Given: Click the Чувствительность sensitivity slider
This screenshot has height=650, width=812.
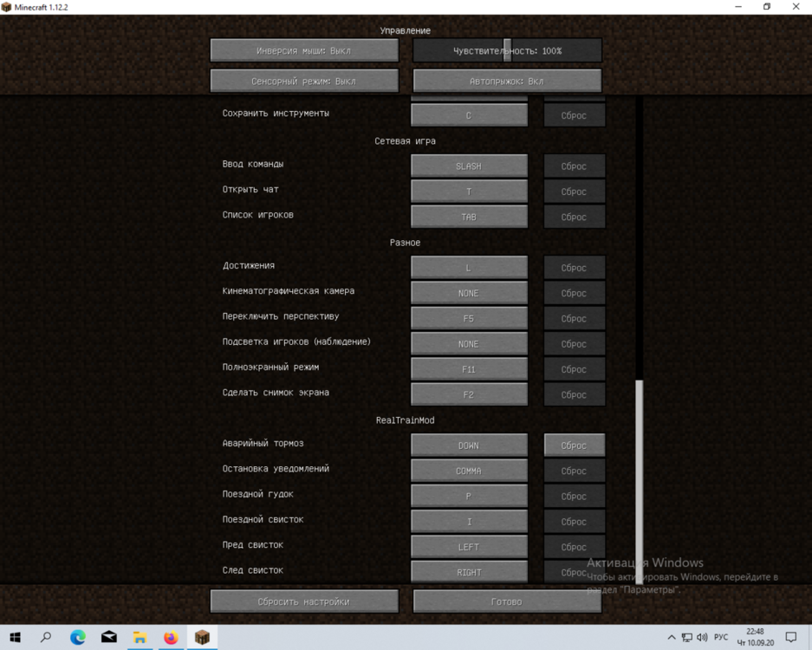Looking at the screenshot, I should tap(507, 51).
